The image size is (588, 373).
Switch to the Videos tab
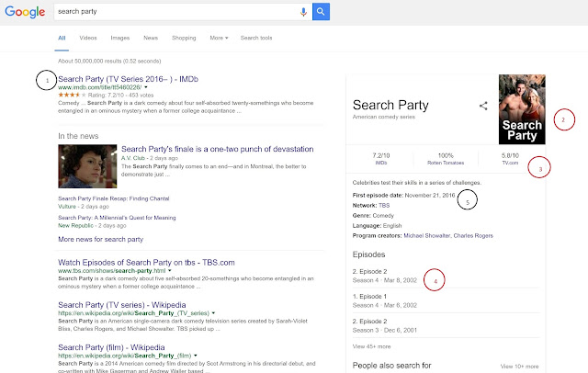tap(88, 38)
